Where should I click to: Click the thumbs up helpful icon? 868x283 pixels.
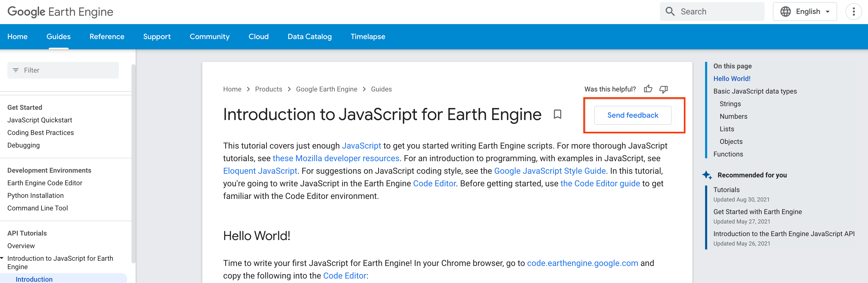coord(648,89)
